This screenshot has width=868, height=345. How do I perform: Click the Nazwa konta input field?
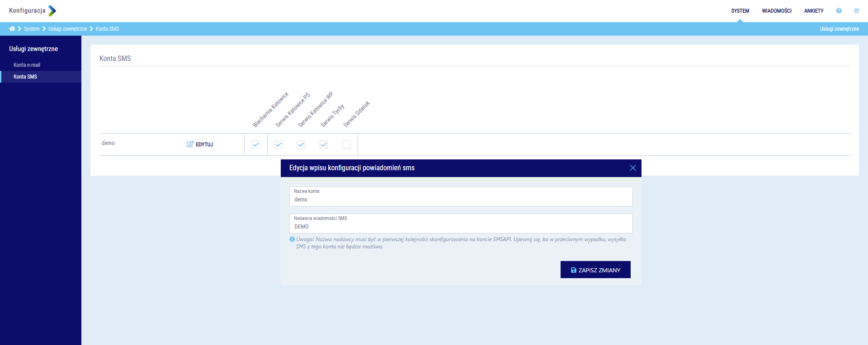coord(461,199)
